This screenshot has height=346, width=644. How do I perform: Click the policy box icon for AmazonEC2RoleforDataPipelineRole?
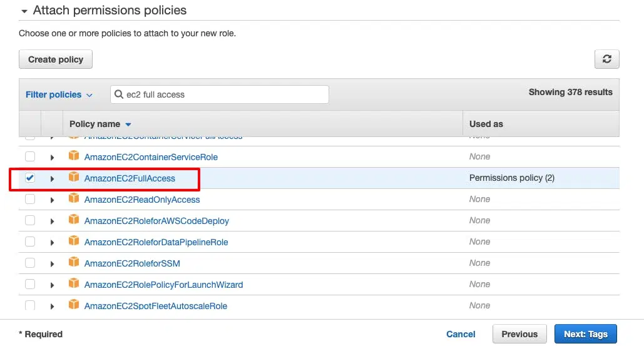click(x=74, y=242)
